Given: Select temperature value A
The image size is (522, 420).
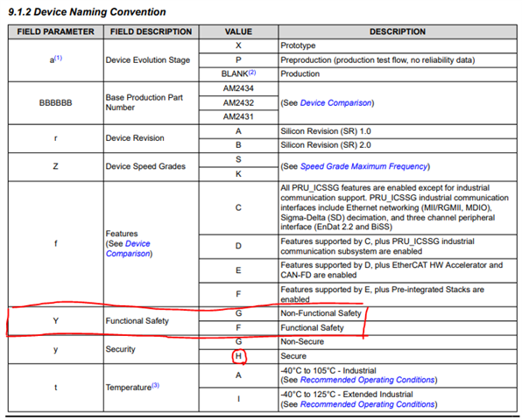Looking at the screenshot, I should [x=238, y=375].
